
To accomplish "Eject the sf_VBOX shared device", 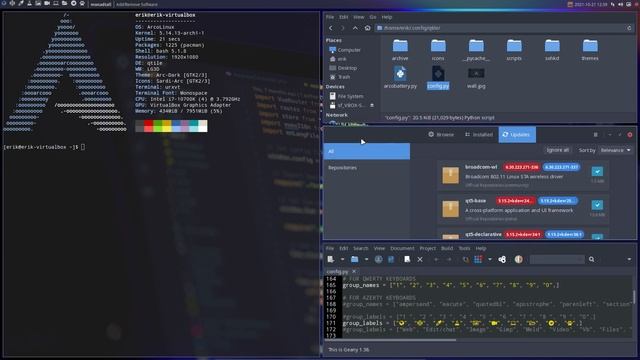I will 372,105.
